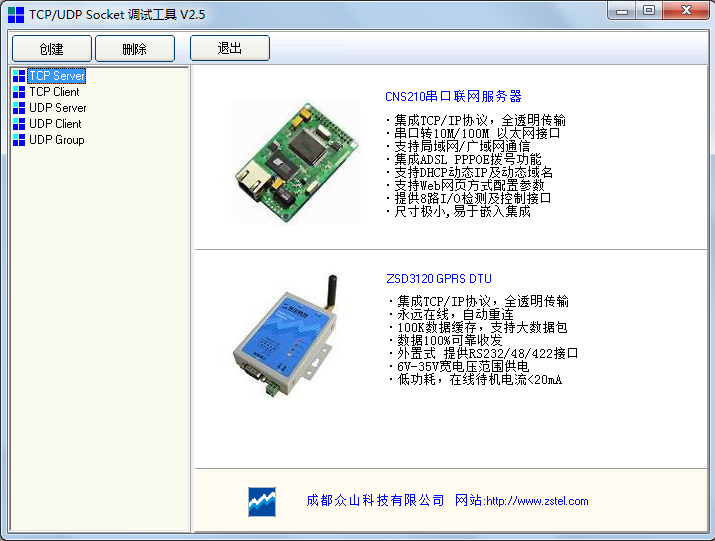Select UDP Group tree item
The height and width of the screenshot is (541, 715).
pos(57,140)
